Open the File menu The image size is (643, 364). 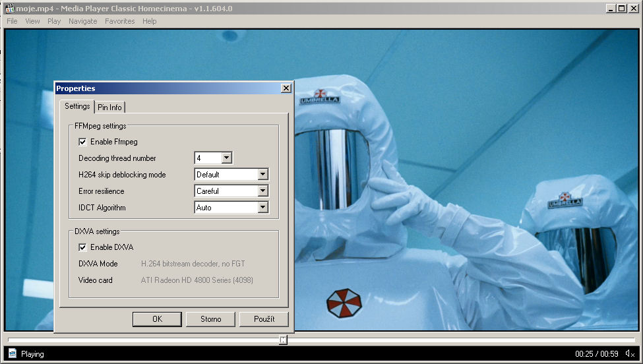(12, 21)
